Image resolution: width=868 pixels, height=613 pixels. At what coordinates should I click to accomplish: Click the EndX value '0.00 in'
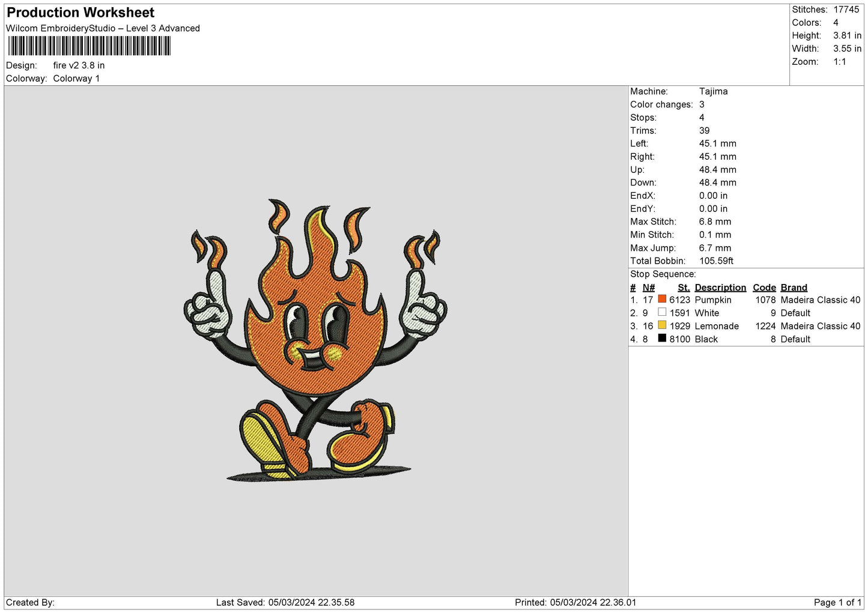pyautogui.click(x=713, y=196)
